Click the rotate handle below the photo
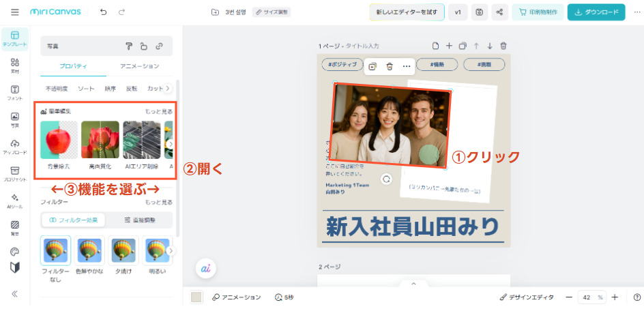The image size is (644, 309). tap(386, 179)
